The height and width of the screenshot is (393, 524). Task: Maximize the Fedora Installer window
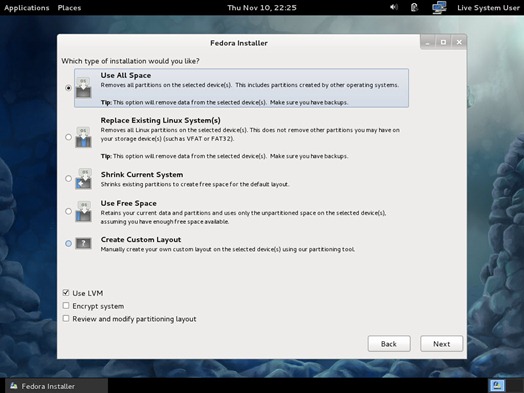[x=443, y=42]
